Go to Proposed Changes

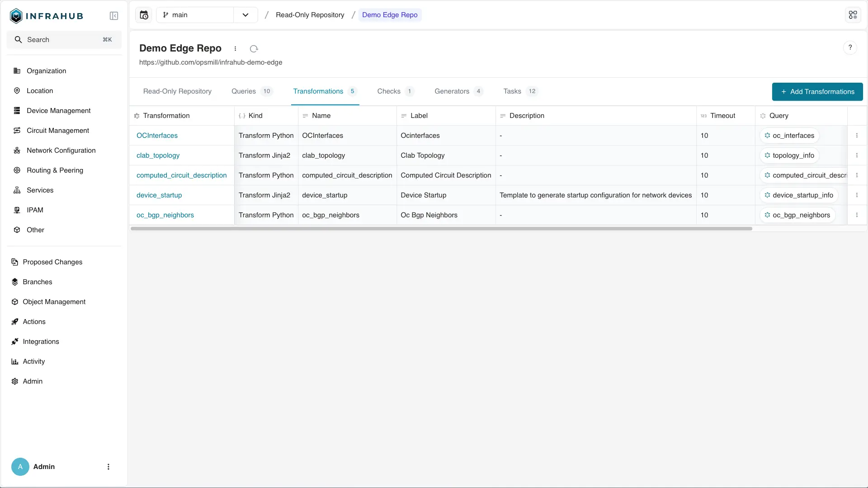pos(64,262)
